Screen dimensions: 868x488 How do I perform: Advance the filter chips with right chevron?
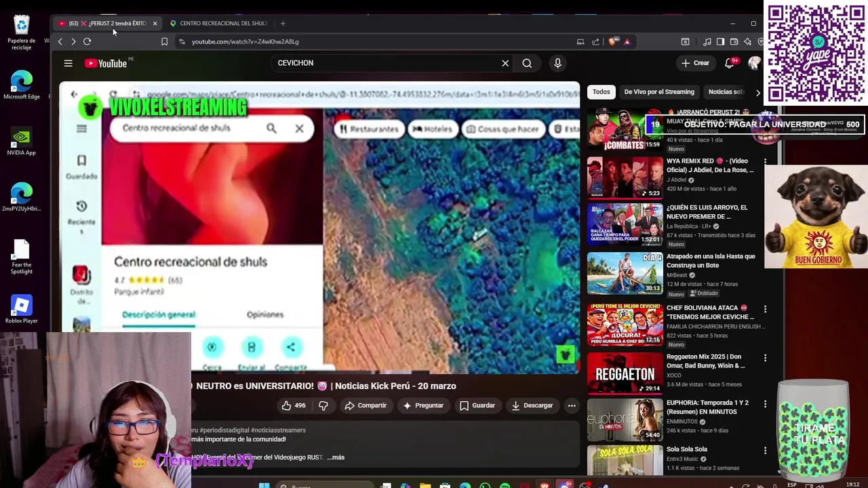tap(758, 92)
